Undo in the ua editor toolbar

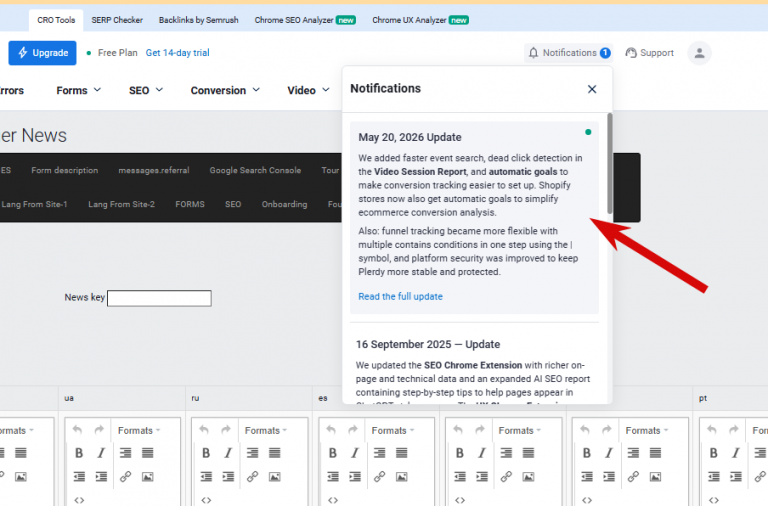pyautogui.click(x=77, y=430)
